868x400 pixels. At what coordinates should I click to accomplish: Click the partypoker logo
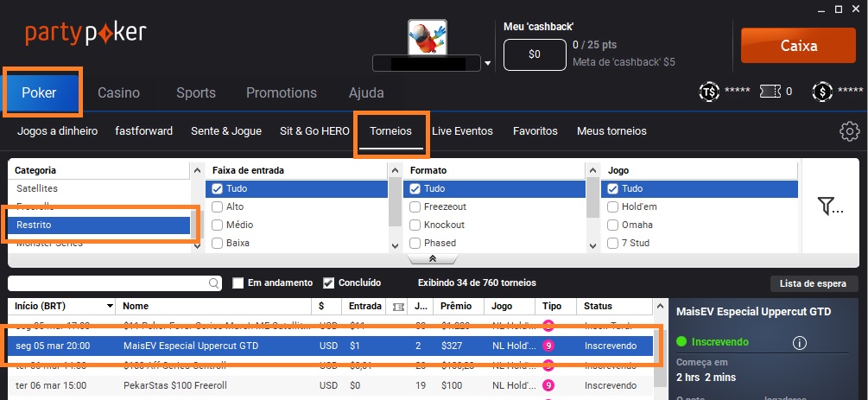click(x=86, y=33)
